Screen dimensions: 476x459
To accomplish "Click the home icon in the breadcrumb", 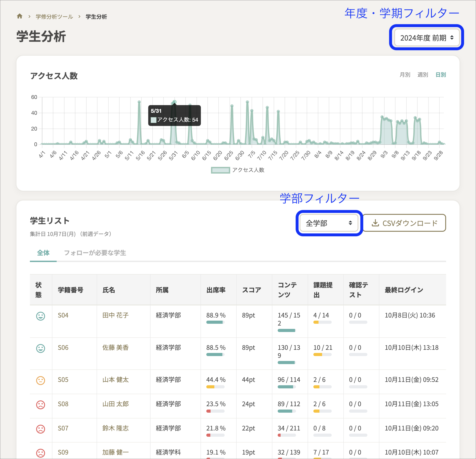I will click(19, 16).
